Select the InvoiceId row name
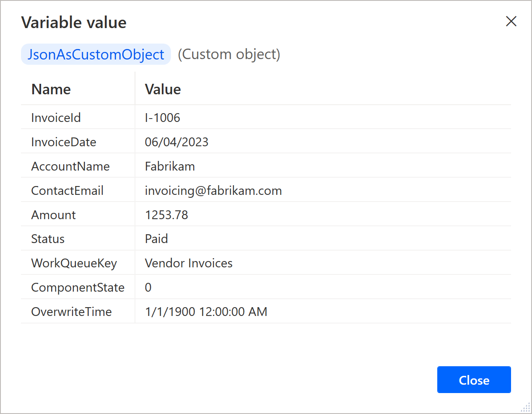This screenshot has height=414, width=532. 56,118
